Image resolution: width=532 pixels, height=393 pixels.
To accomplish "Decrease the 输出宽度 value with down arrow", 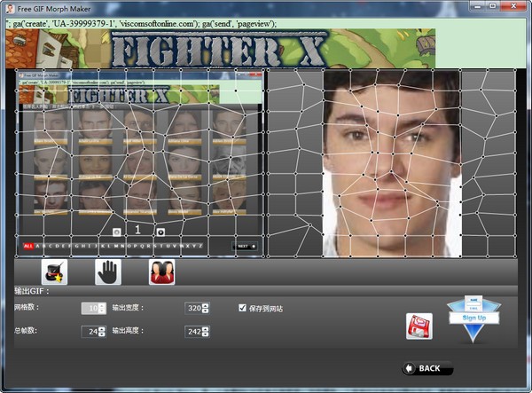I will click(x=206, y=310).
